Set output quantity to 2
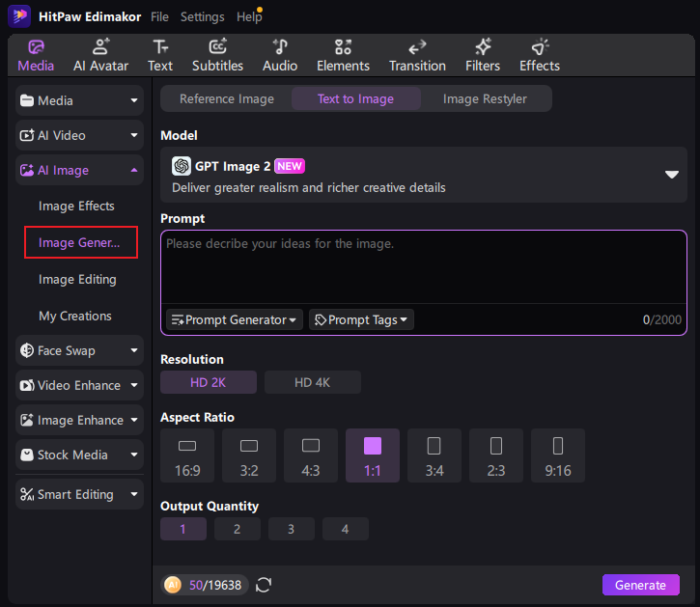This screenshot has height=607, width=700. (x=238, y=529)
